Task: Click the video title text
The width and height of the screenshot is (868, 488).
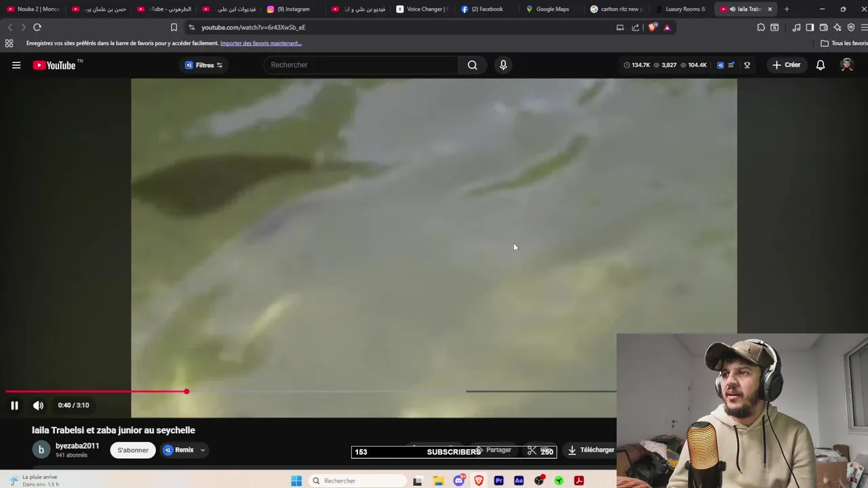Action: coord(113,430)
